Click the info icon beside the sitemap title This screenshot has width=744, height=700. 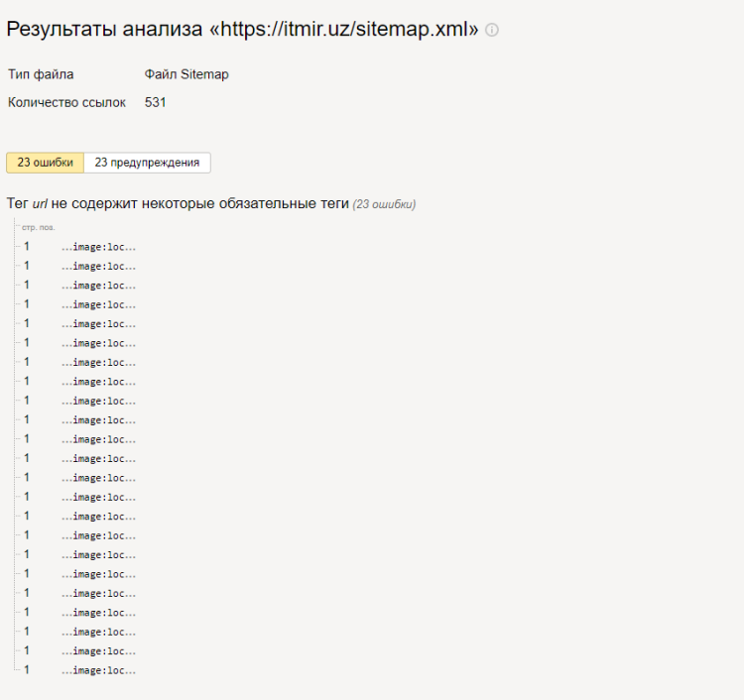coord(492,31)
